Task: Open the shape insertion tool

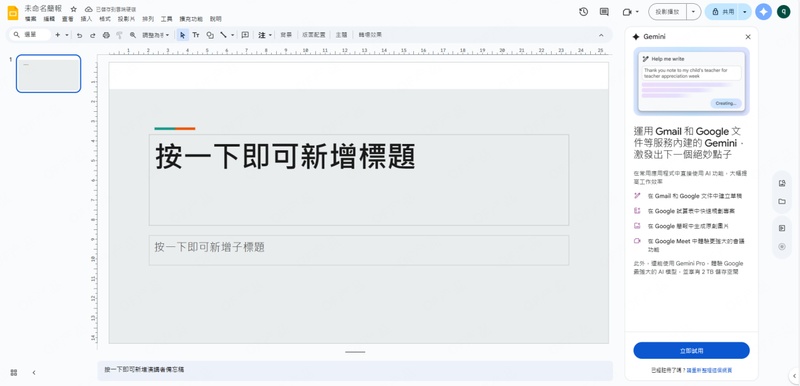Action: coord(210,35)
